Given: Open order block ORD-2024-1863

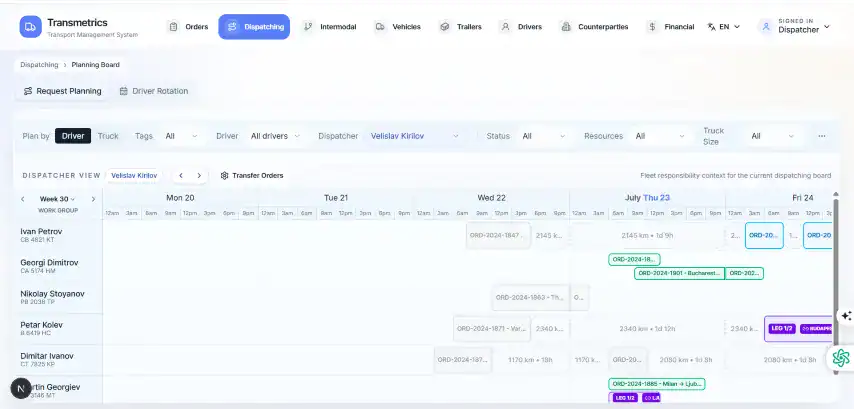Looking at the screenshot, I should pos(530,298).
